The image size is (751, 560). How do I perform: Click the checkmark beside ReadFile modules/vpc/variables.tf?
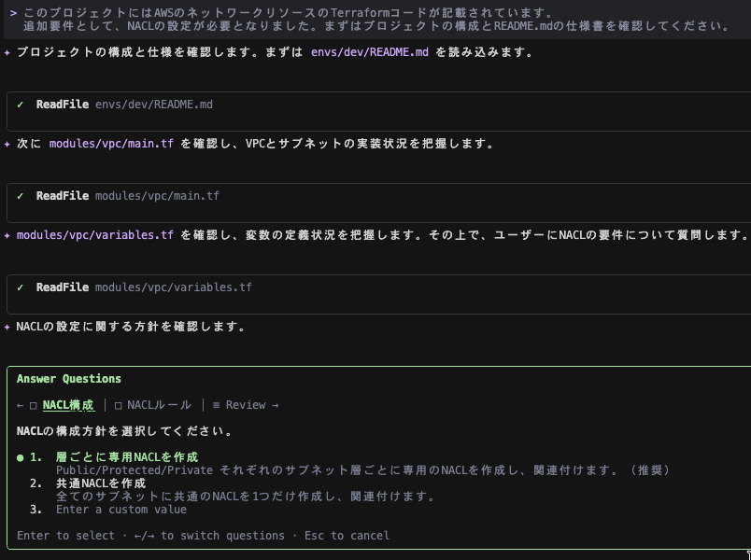[21, 287]
